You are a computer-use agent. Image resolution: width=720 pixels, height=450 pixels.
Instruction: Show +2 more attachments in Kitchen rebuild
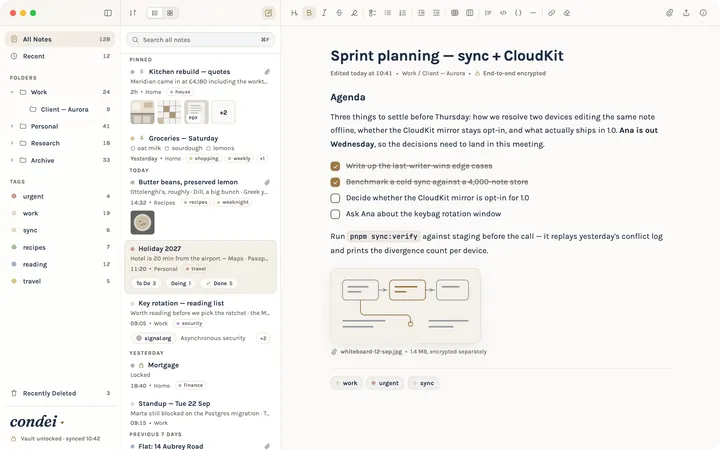223,112
